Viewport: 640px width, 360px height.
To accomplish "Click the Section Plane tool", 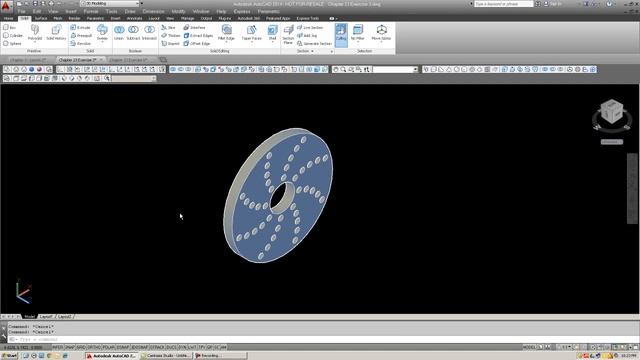I will [x=288, y=34].
